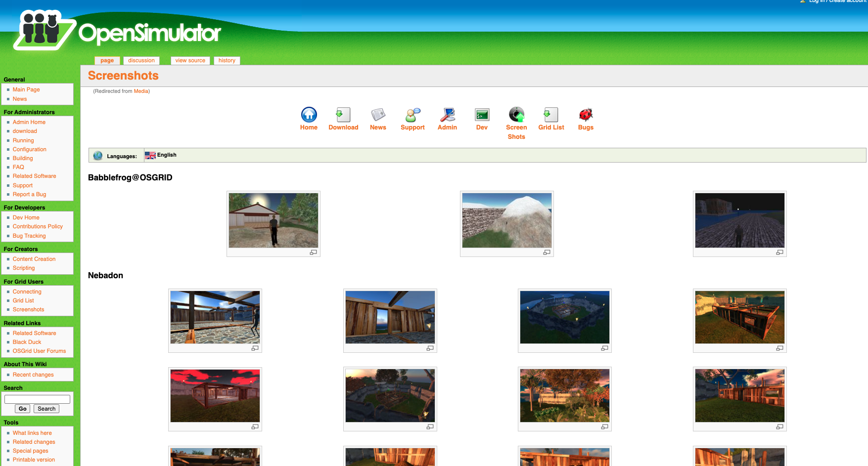Open the Main Page sidebar link
This screenshot has width=868, height=466.
[26, 89]
